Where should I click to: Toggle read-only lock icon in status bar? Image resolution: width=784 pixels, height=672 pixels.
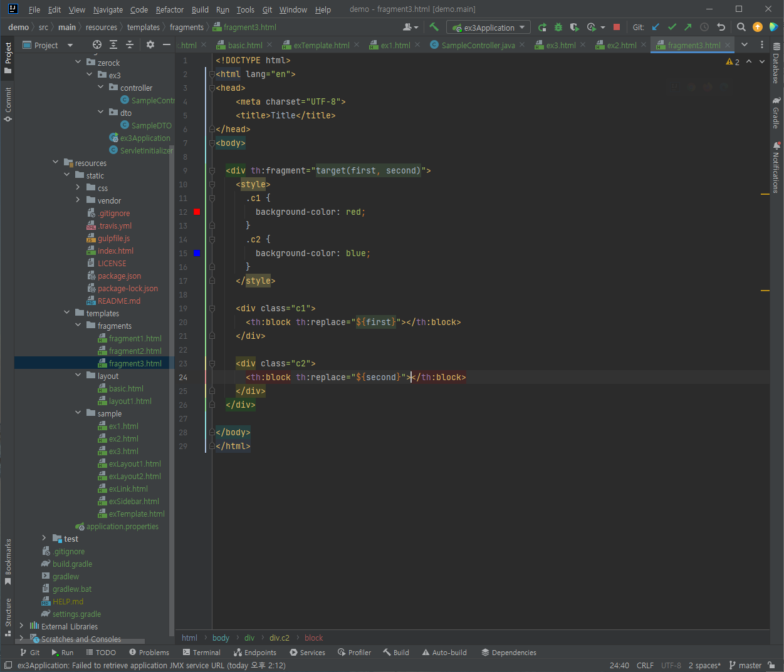tap(771, 665)
